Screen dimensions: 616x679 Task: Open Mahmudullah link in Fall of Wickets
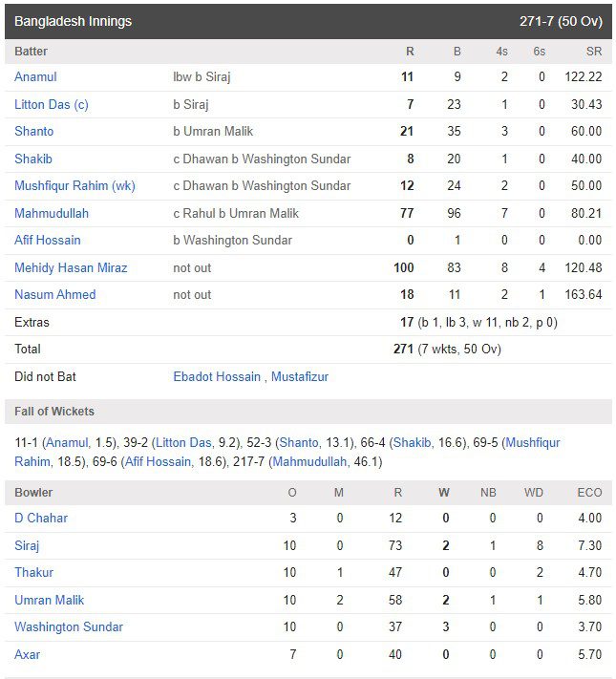[309, 461]
